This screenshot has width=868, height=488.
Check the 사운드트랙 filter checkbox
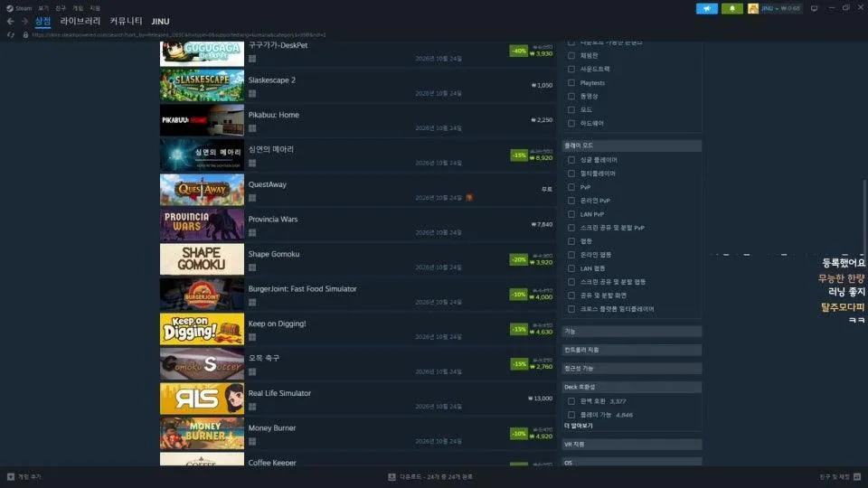pos(571,70)
